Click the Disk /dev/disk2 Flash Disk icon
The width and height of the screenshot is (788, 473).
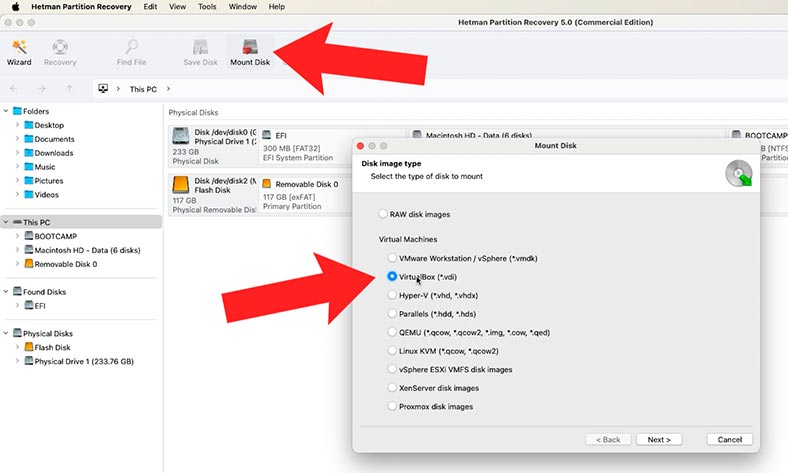tap(180, 184)
